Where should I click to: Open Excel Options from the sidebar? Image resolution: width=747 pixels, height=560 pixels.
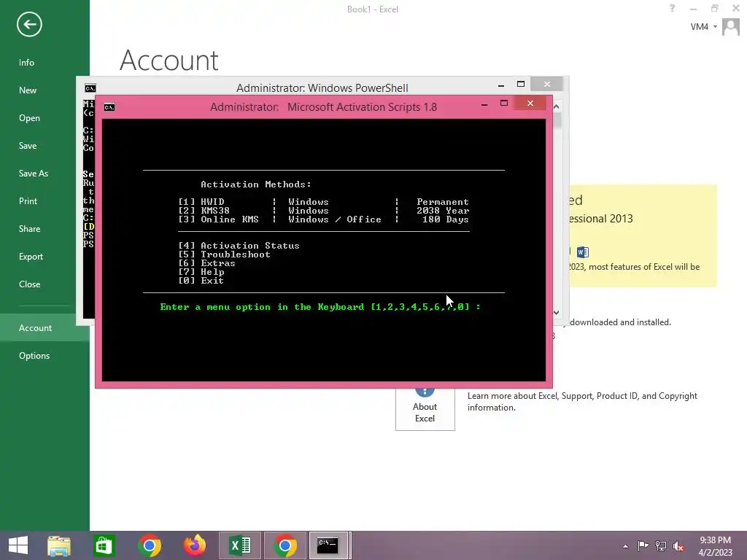coord(34,355)
